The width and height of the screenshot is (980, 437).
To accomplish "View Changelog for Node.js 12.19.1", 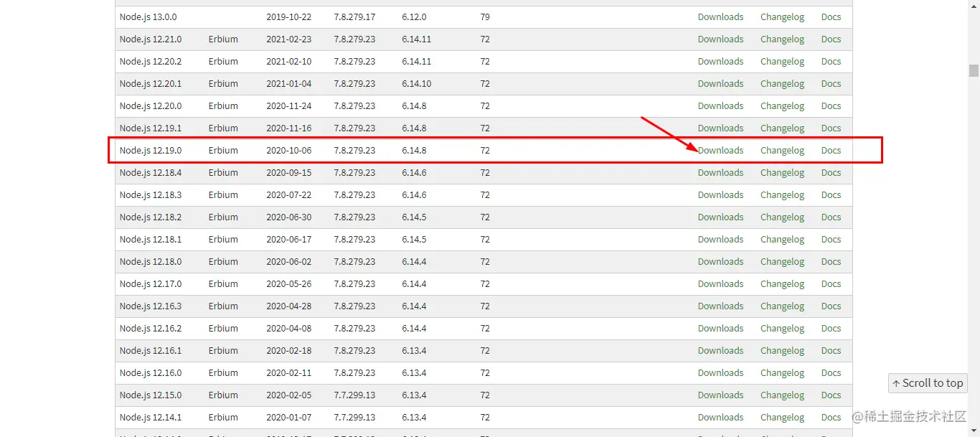I will pyautogui.click(x=782, y=128).
